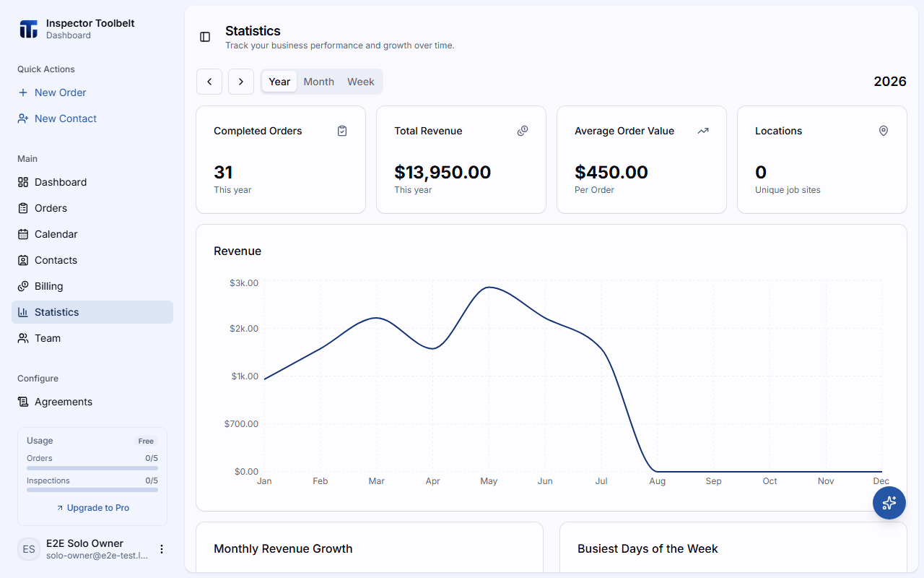This screenshot has width=924, height=578.
Task: Go to previous period with left chevron
Action: click(x=209, y=82)
